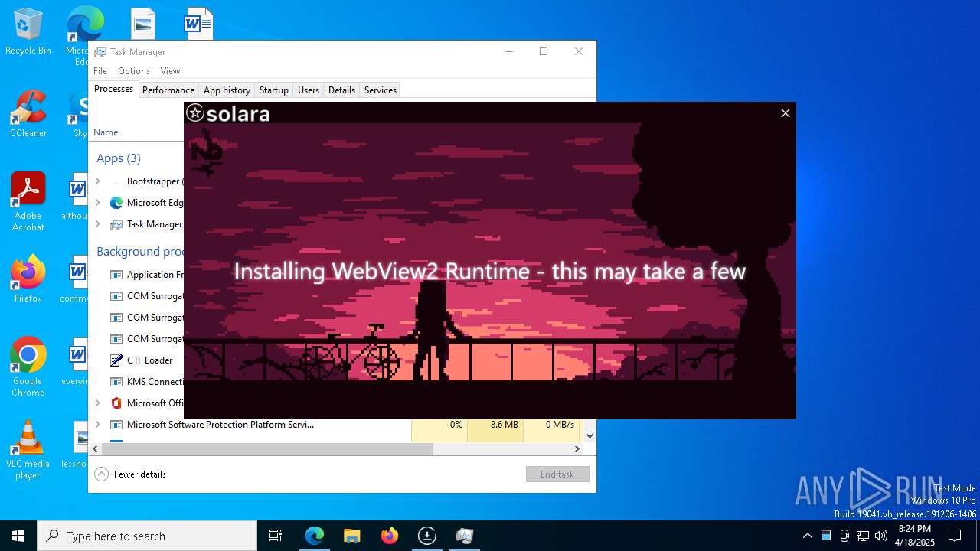980x551 pixels.
Task: Click the Microsoft Edge icon in process list
Action: pos(116,203)
